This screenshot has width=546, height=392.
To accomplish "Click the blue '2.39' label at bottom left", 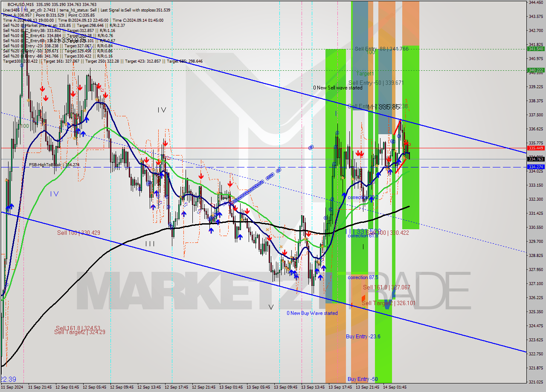I will (x=9, y=379).
